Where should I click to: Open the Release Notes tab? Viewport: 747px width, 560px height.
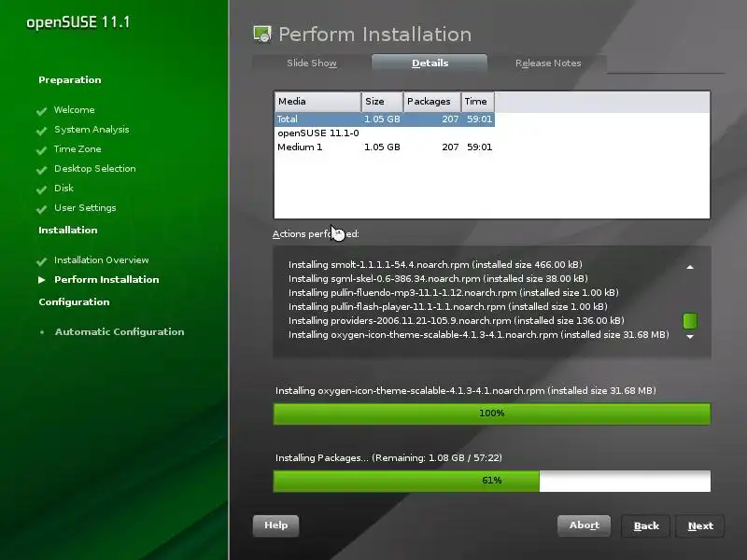coord(548,63)
